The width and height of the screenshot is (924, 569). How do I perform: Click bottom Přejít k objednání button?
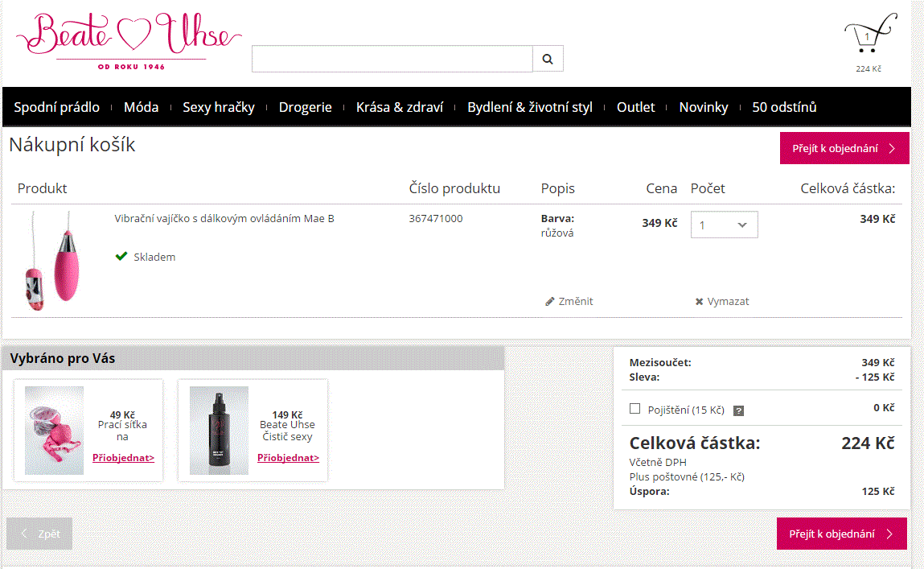(841, 534)
